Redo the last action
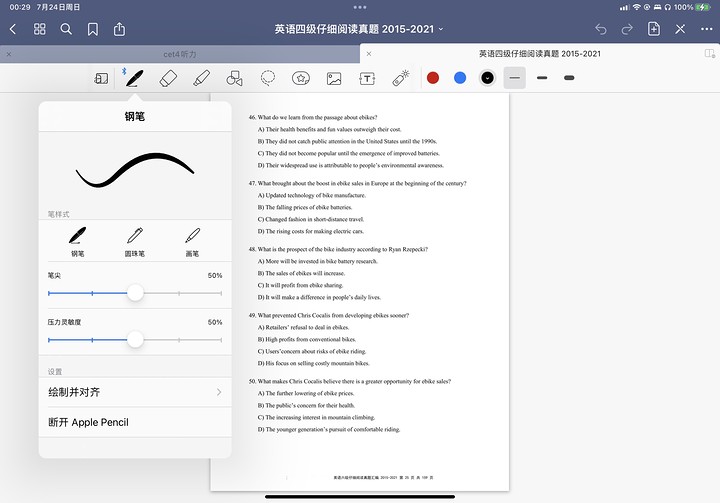This screenshot has width=720, height=503. pos(627,29)
